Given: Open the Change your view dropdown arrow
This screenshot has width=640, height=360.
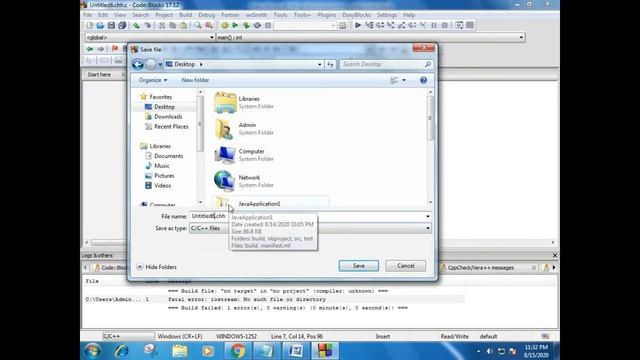Looking at the screenshot, I should 404,80.
